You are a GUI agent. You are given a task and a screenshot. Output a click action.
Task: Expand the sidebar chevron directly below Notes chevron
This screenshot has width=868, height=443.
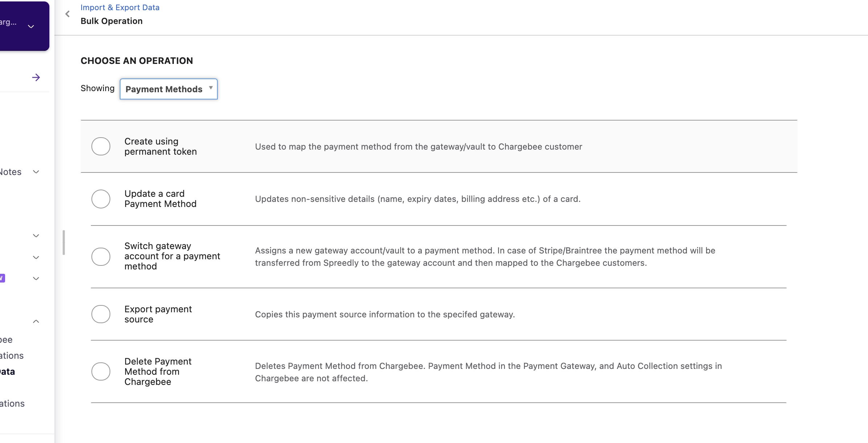point(36,236)
